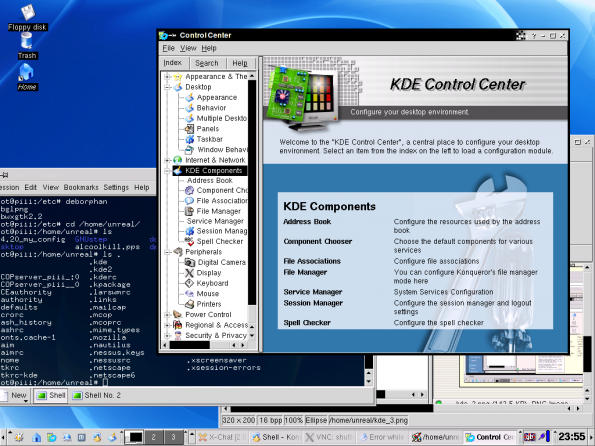Screen dimensions: 595x446
Task: Click the keyboard layout flag in system tray
Action: coord(529,437)
